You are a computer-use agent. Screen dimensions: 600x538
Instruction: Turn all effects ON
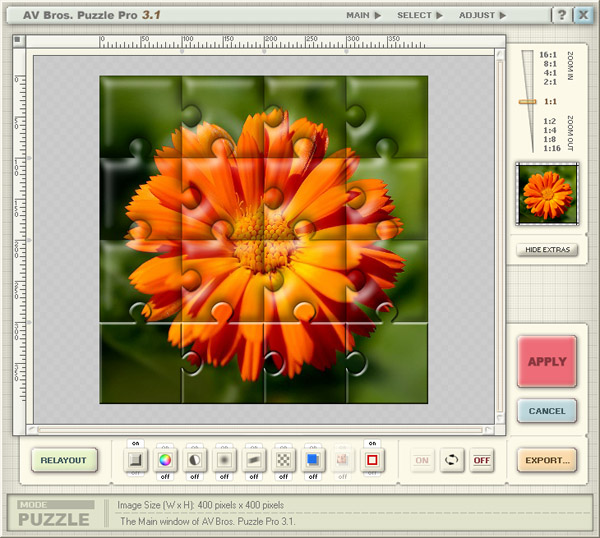(423, 460)
